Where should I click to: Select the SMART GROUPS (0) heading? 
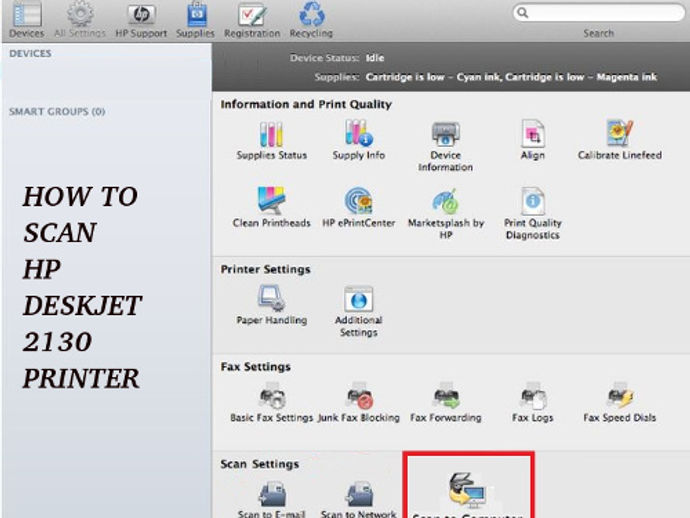[x=57, y=111]
